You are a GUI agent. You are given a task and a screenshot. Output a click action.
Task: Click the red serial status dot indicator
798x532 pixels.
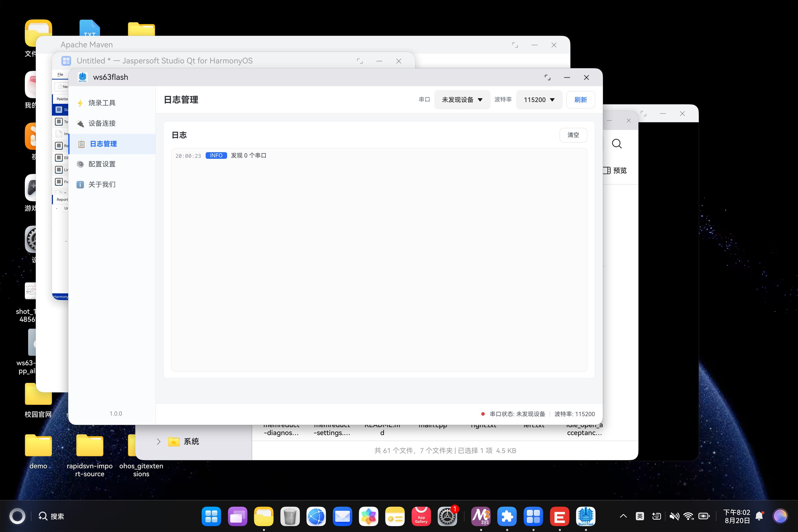coord(483,414)
